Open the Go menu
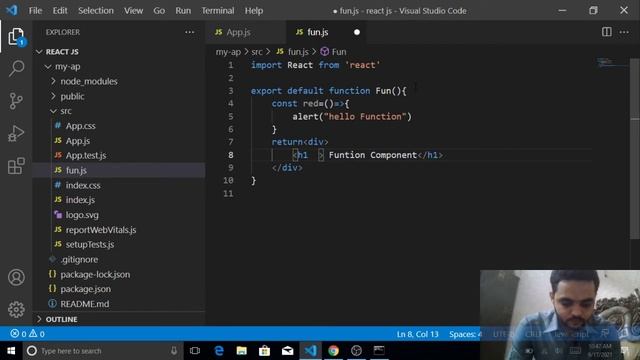640x360 pixels. 159,11
